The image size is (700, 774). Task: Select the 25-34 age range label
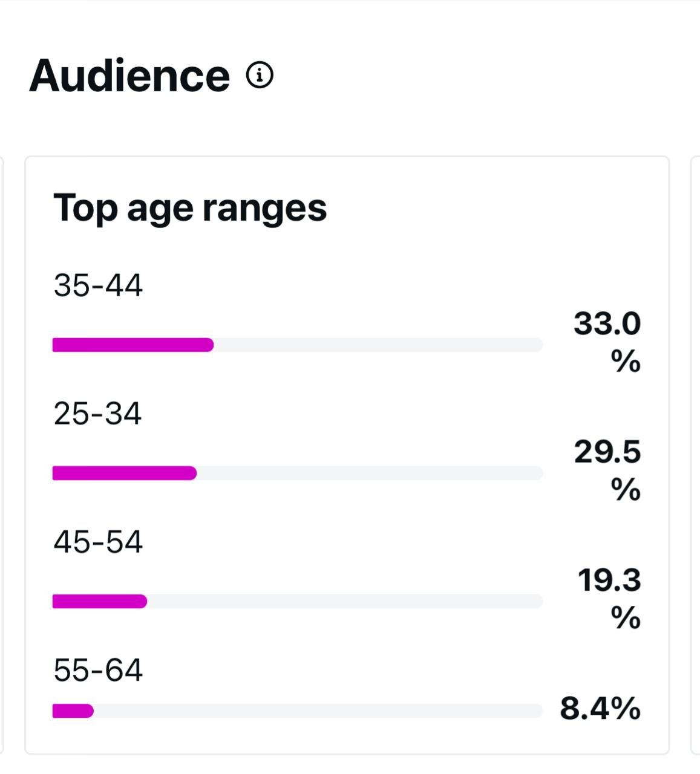(97, 414)
